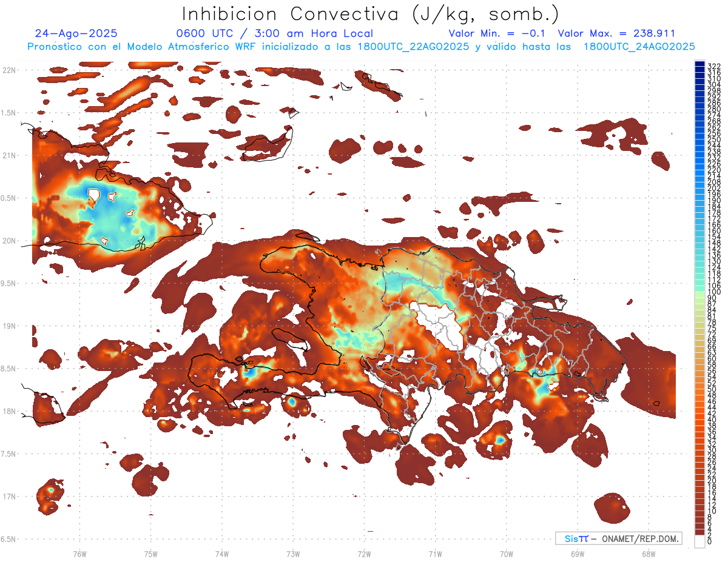The height and width of the screenshot is (562, 728).
Task: Click the white color bar swatch at 0
Action: tap(699, 543)
